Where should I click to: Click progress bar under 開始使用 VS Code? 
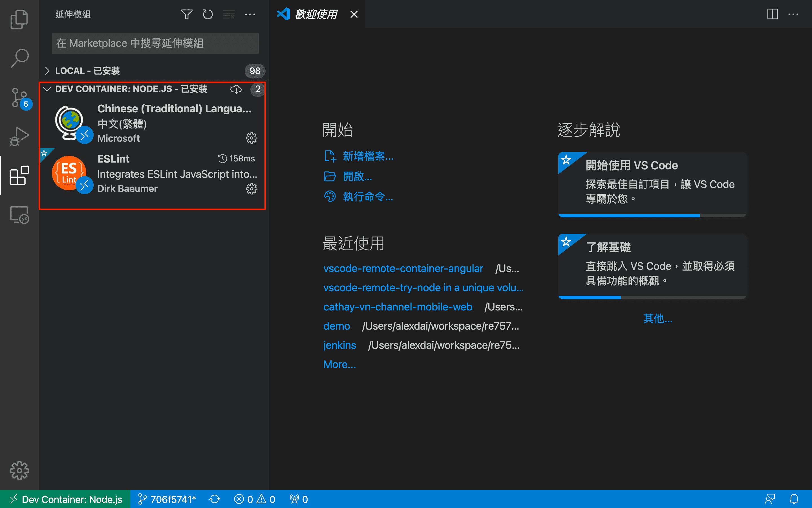pos(652,216)
